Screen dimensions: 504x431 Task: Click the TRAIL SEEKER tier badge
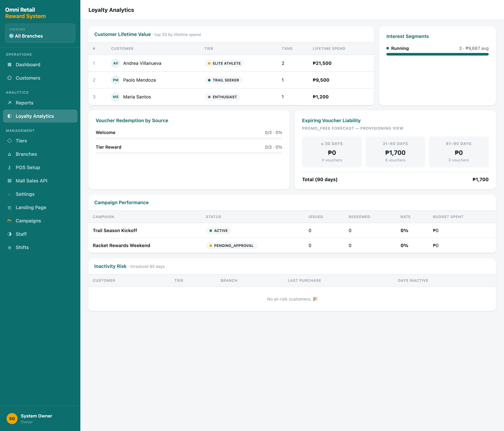click(224, 80)
